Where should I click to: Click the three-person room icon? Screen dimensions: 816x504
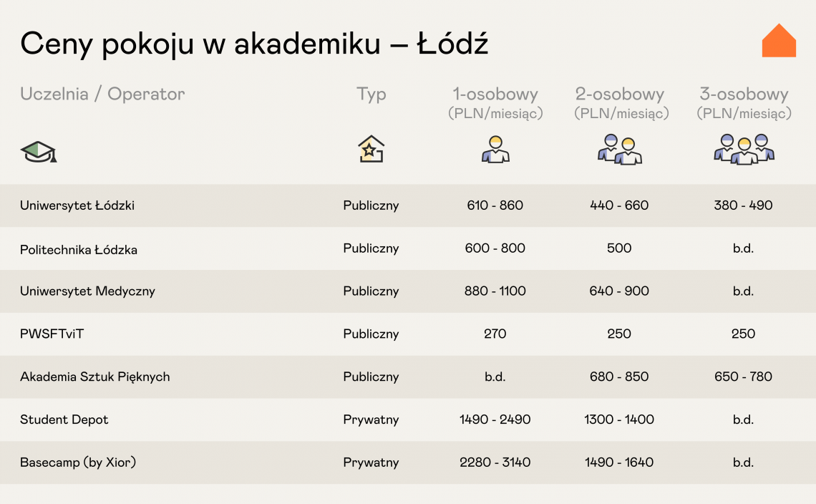pyautogui.click(x=744, y=149)
